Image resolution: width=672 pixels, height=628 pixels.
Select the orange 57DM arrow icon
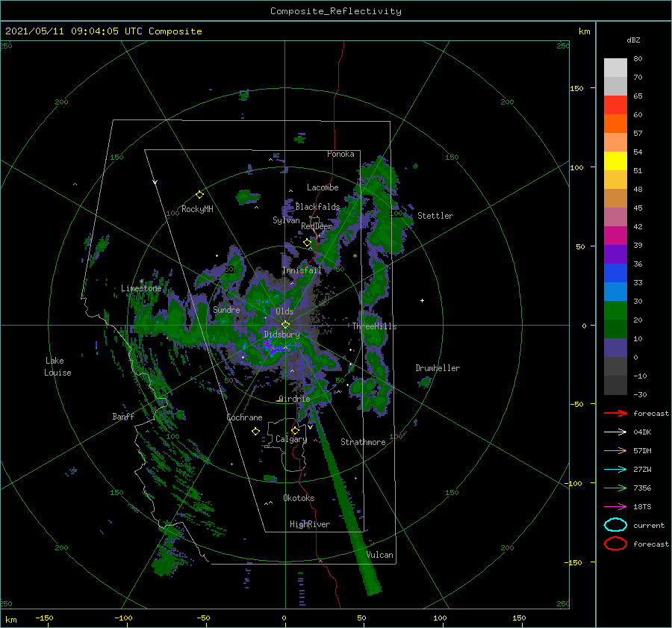(x=615, y=450)
